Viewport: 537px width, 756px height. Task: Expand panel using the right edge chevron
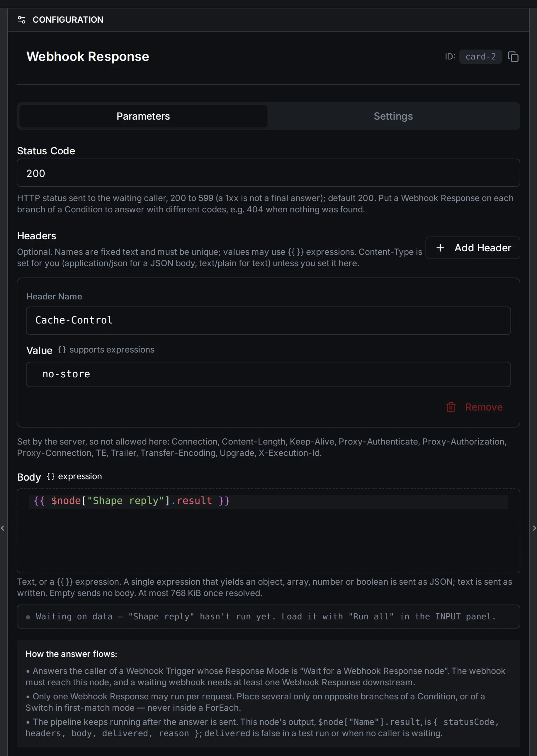pyautogui.click(x=534, y=528)
